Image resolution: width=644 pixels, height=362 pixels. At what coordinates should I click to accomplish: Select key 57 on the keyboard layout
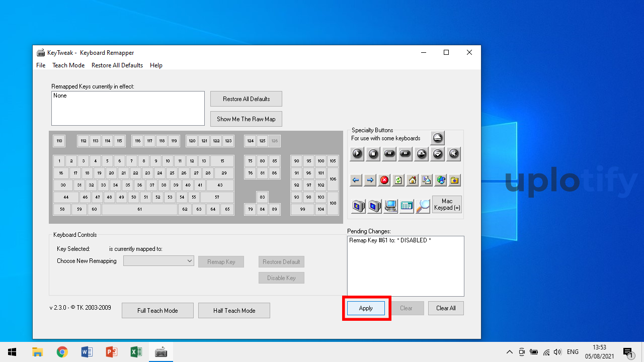(217, 197)
